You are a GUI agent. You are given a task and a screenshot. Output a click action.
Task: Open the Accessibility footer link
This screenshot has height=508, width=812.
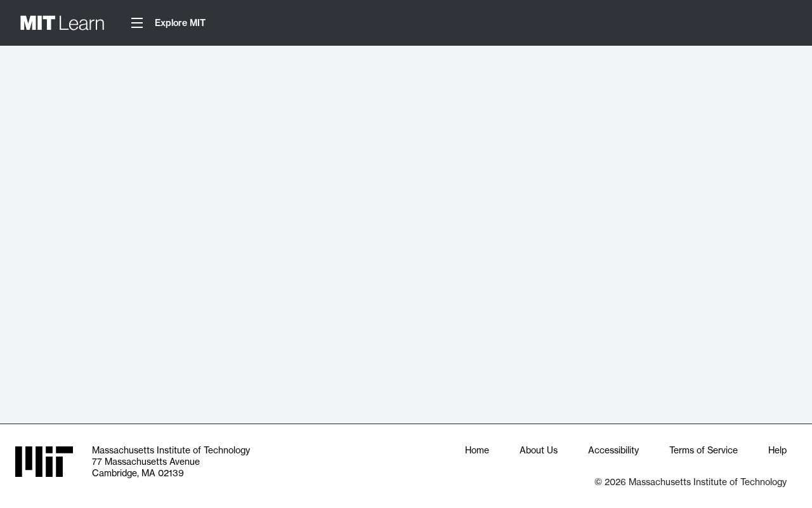pyautogui.click(x=613, y=450)
